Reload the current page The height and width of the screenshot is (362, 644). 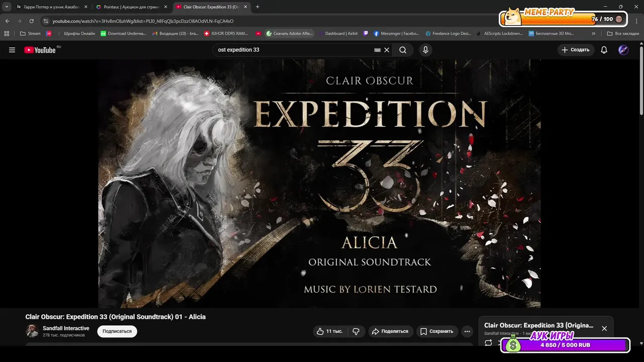coord(32,21)
